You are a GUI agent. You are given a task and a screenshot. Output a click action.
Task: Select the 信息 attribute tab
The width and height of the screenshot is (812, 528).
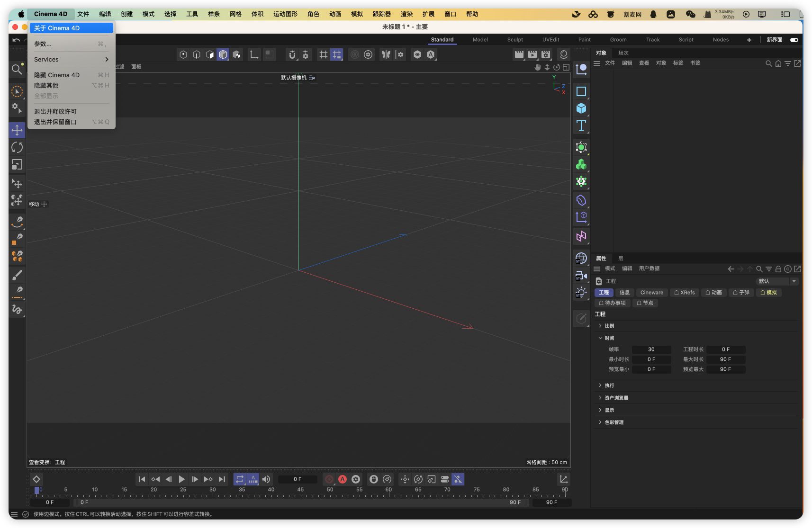click(624, 293)
